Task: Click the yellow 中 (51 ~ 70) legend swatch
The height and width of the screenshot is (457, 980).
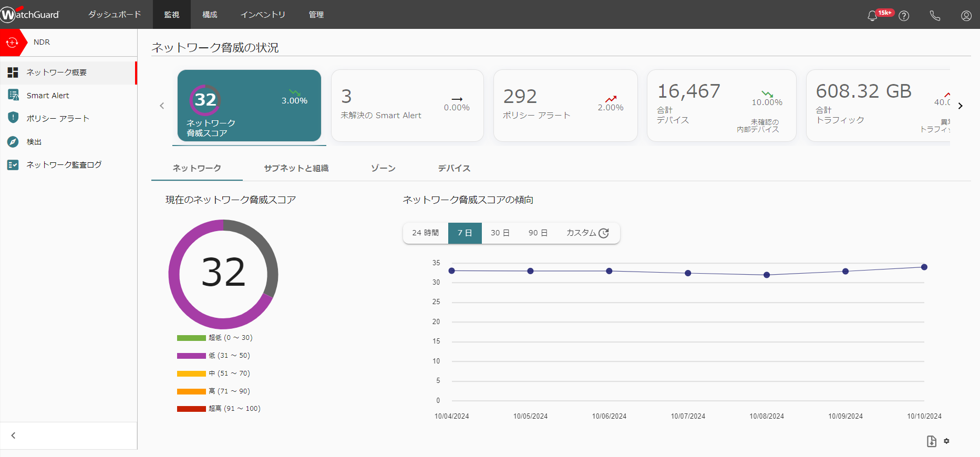Action: pos(191,373)
